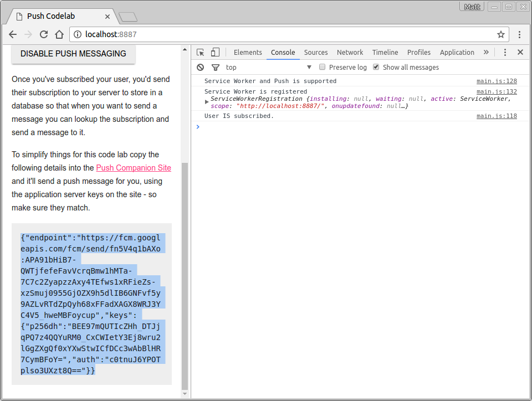Switch to the Network tab

point(350,52)
